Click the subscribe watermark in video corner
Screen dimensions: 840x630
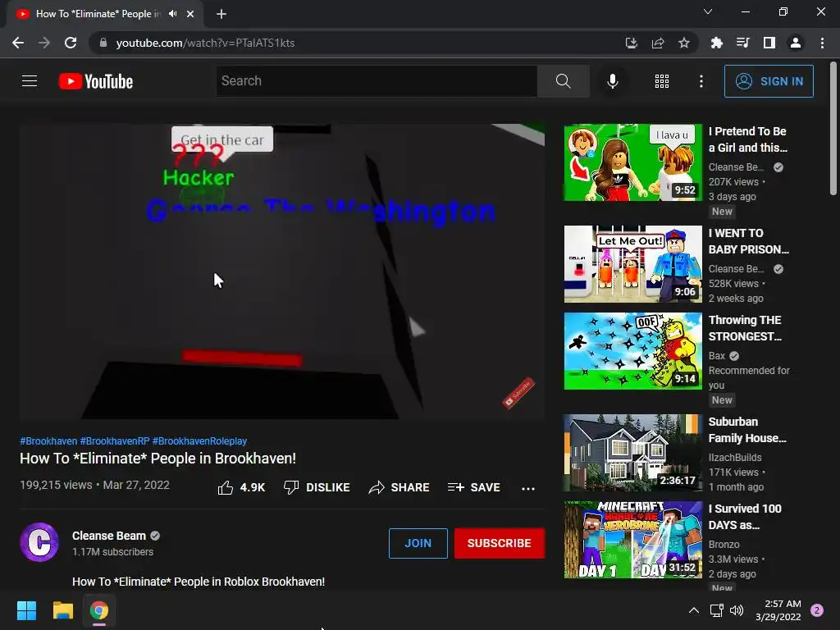(518, 393)
